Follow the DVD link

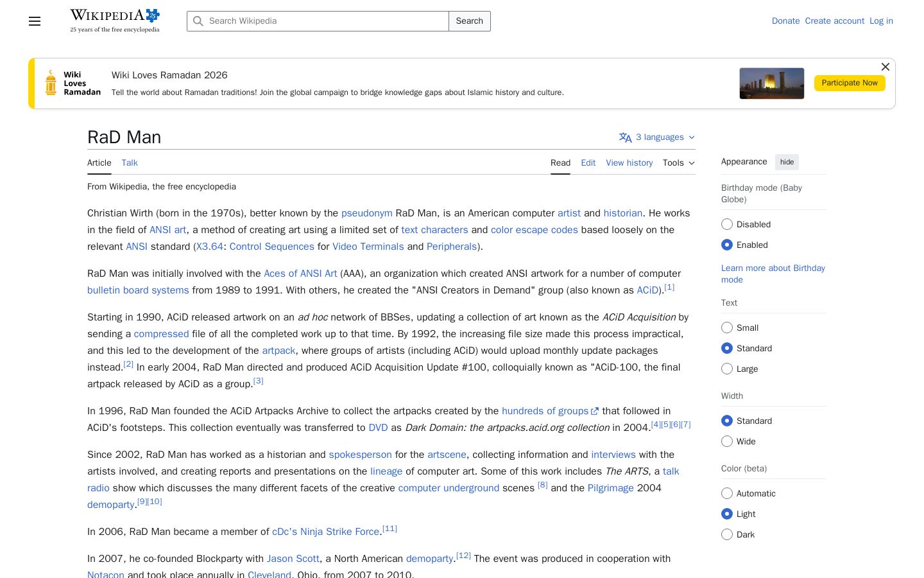pos(378,428)
